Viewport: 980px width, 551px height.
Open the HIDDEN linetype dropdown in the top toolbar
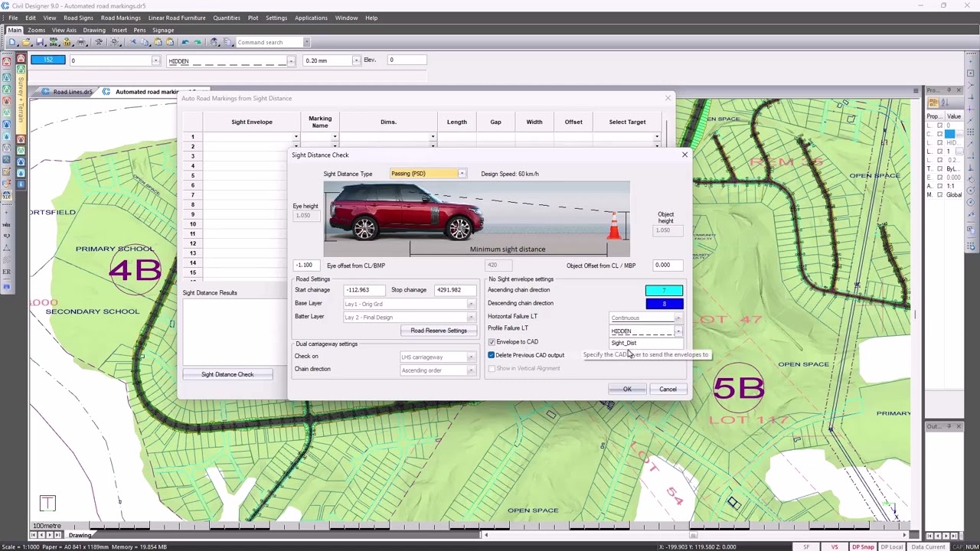[x=291, y=61]
